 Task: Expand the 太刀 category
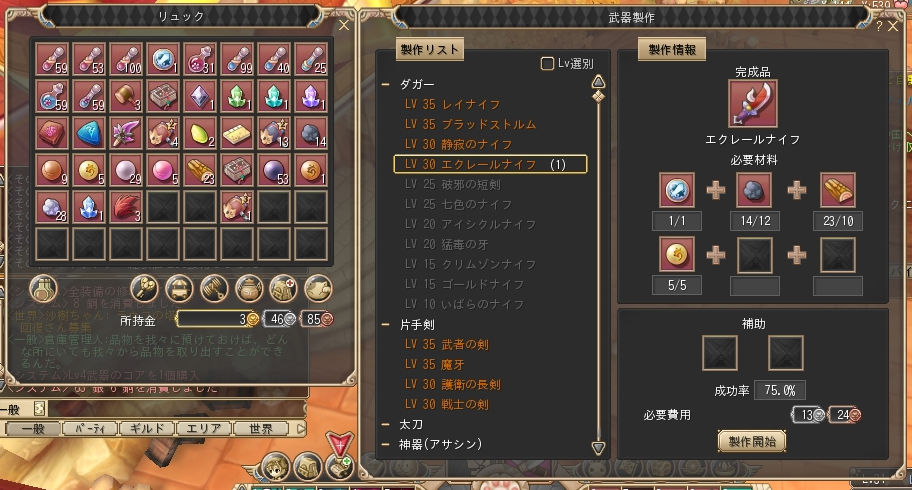coord(386,425)
